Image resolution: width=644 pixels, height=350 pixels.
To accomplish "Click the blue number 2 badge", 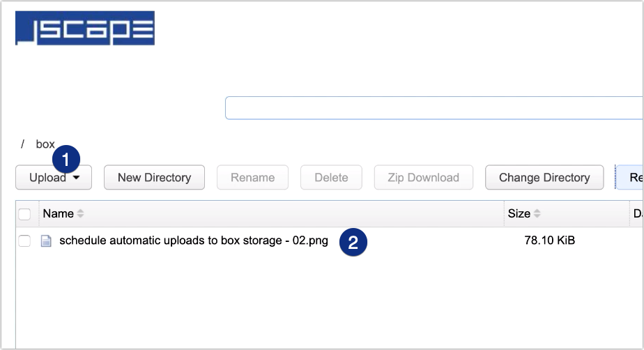I will pyautogui.click(x=353, y=242).
